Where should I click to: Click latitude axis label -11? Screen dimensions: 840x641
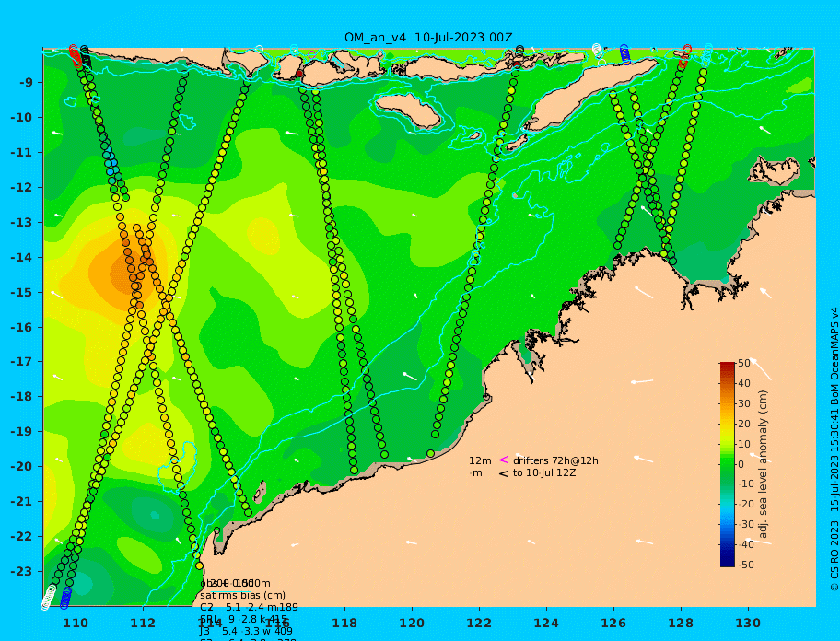[x=22, y=153]
